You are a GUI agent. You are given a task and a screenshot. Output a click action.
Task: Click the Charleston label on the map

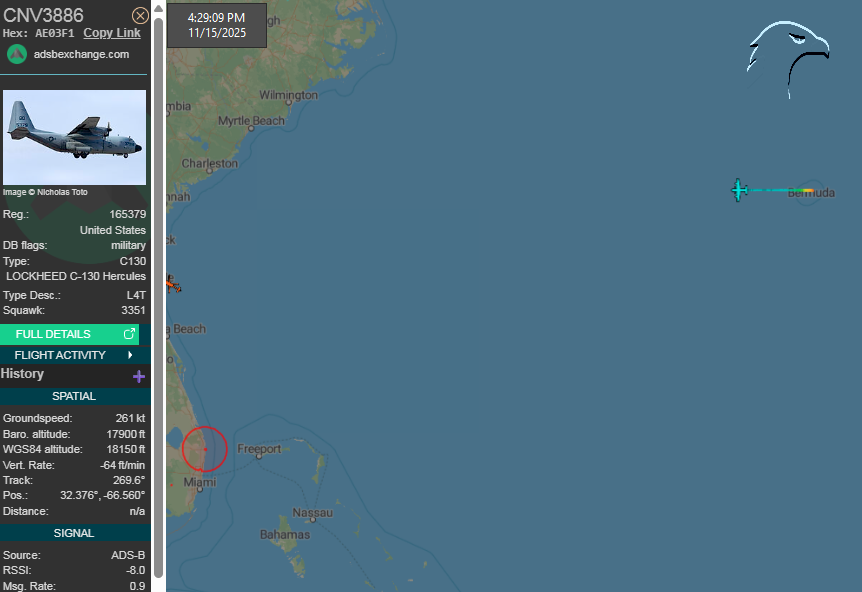click(209, 163)
